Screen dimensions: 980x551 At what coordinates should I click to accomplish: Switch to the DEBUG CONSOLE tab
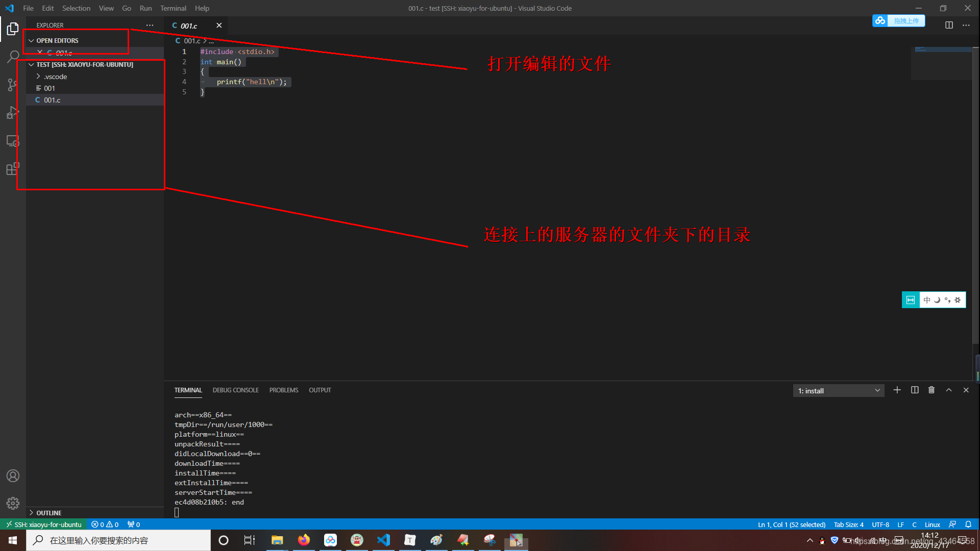[x=235, y=390]
